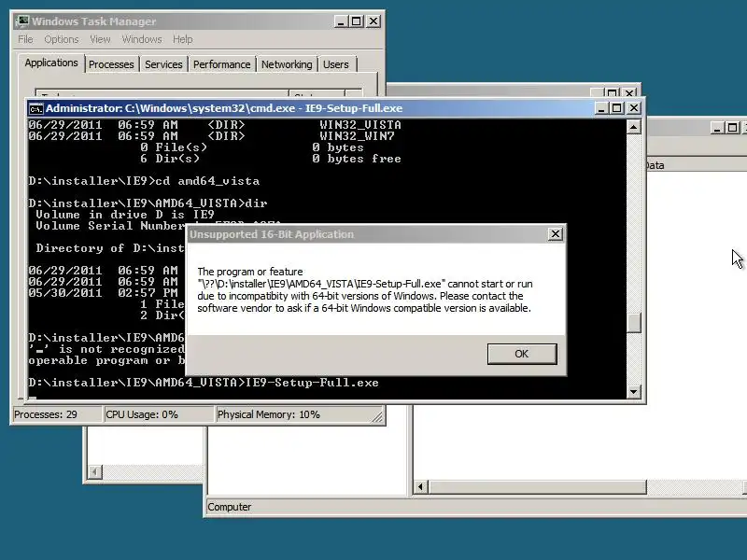This screenshot has height=560, width=747.
Task: Click the cmd vertical scrollbar thumb
Action: click(x=634, y=322)
